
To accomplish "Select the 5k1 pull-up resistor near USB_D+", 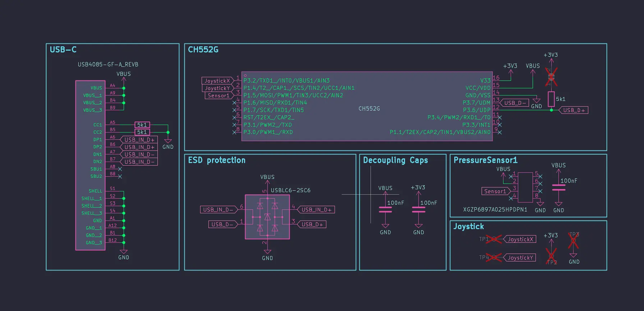I will (551, 99).
